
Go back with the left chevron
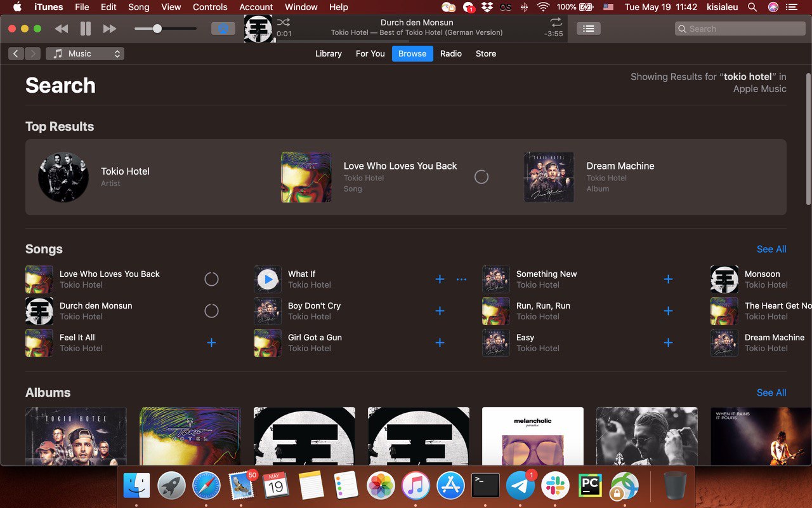pyautogui.click(x=16, y=54)
